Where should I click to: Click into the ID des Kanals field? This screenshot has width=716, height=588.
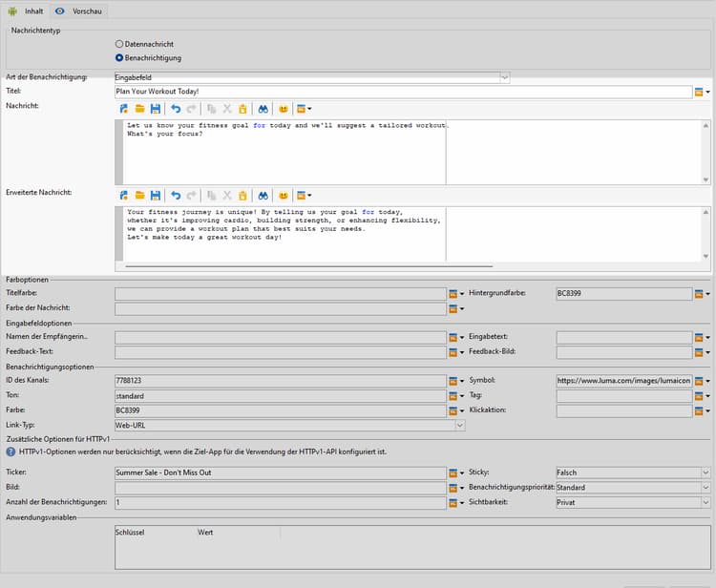coord(280,381)
